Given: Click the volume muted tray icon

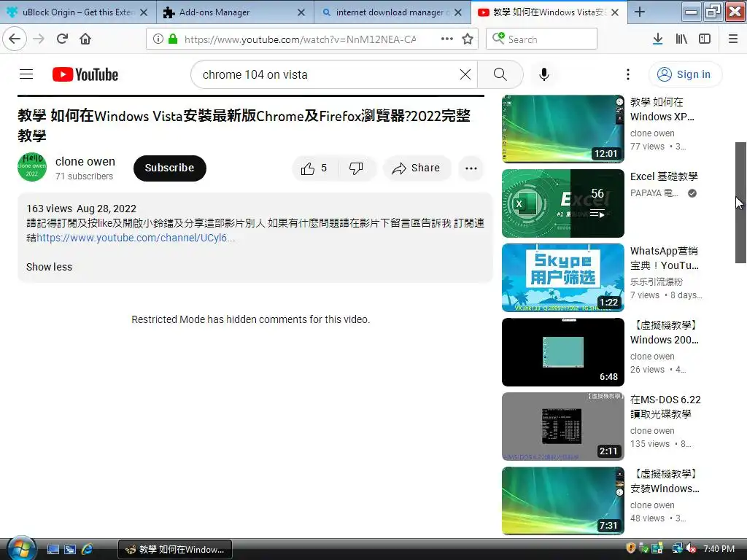Looking at the screenshot, I should point(691,548).
